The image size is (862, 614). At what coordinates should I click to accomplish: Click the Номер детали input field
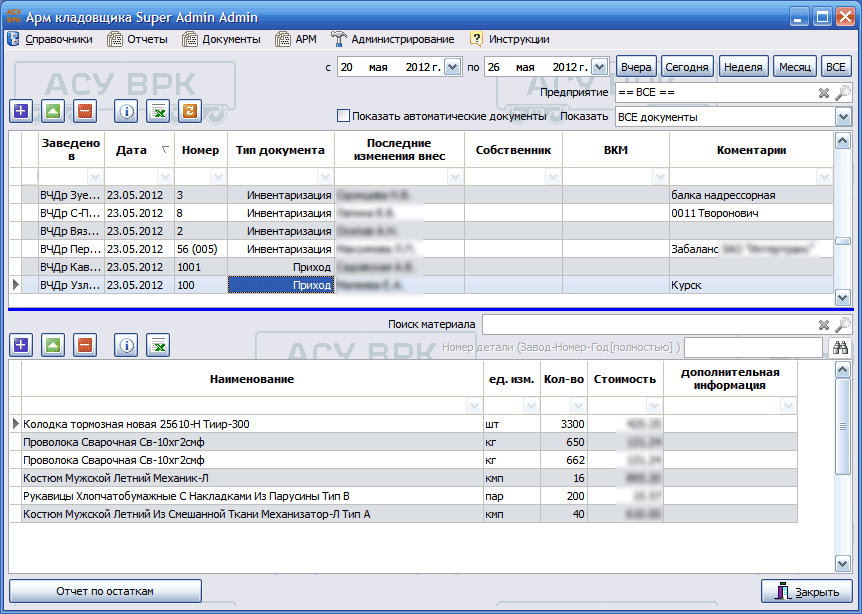tap(754, 347)
